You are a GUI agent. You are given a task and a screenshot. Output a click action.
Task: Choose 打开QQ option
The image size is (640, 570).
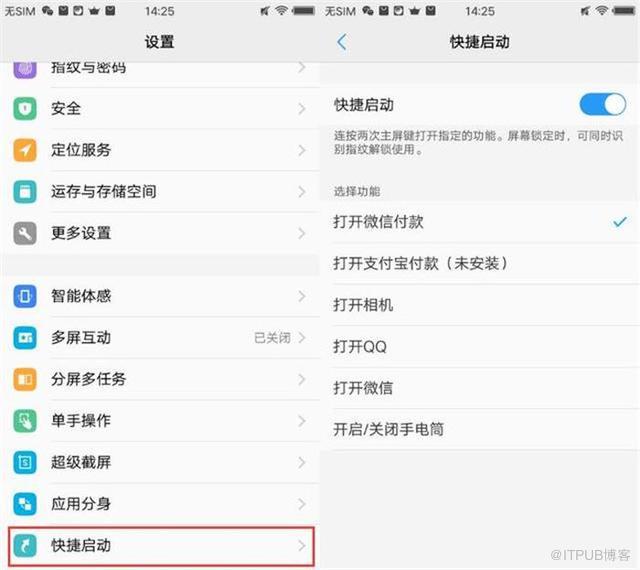[480, 347]
